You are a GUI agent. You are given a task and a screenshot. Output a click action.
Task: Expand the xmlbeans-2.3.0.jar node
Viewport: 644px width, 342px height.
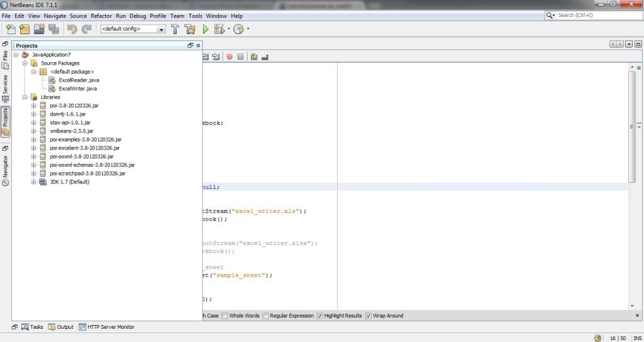34,131
